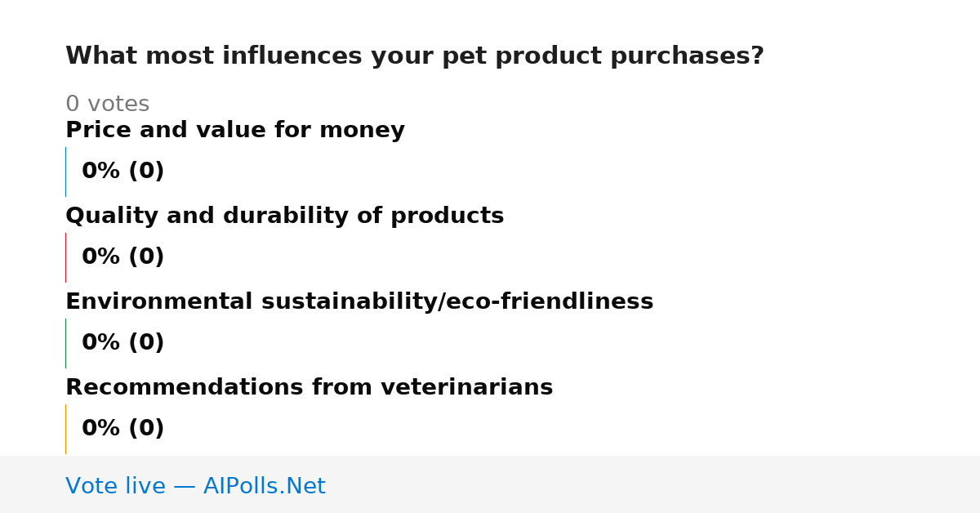Select Recommendations from veterinarians option
The width and height of the screenshot is (980, 513).
(309, 388)
